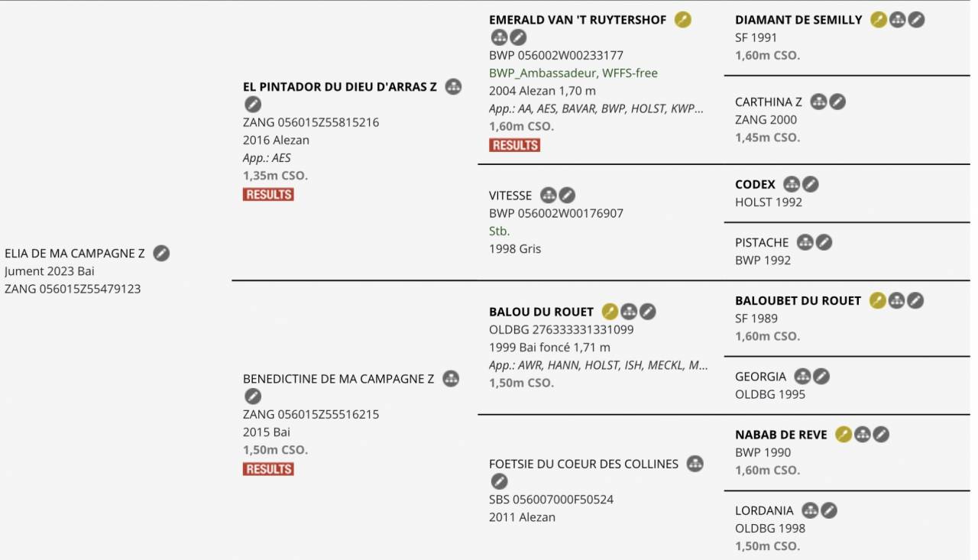Open pedigree tree icon for Balou du Rouet
This screenshot has height=560, width=978.
click(629, 312)
